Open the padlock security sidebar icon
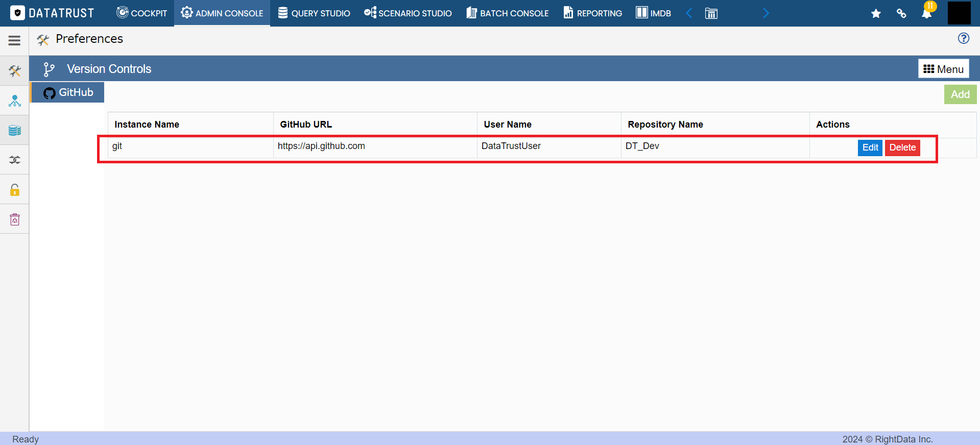The height and width of the screenshot is (445, 980). pyautogui.click(x=14, y=190)
